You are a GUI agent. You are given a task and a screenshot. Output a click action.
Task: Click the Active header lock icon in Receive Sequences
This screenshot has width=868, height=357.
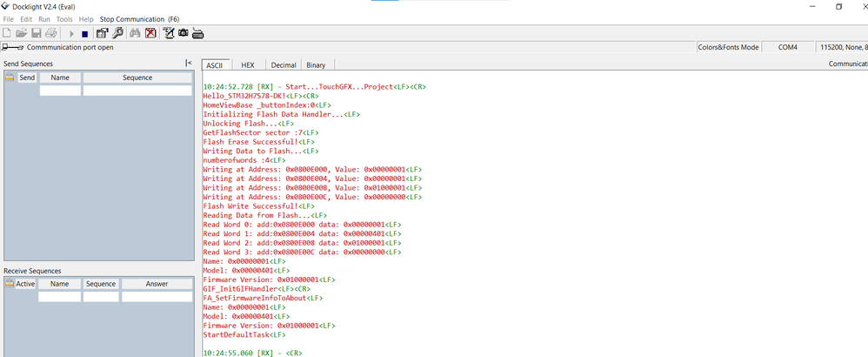pos(9,283)
